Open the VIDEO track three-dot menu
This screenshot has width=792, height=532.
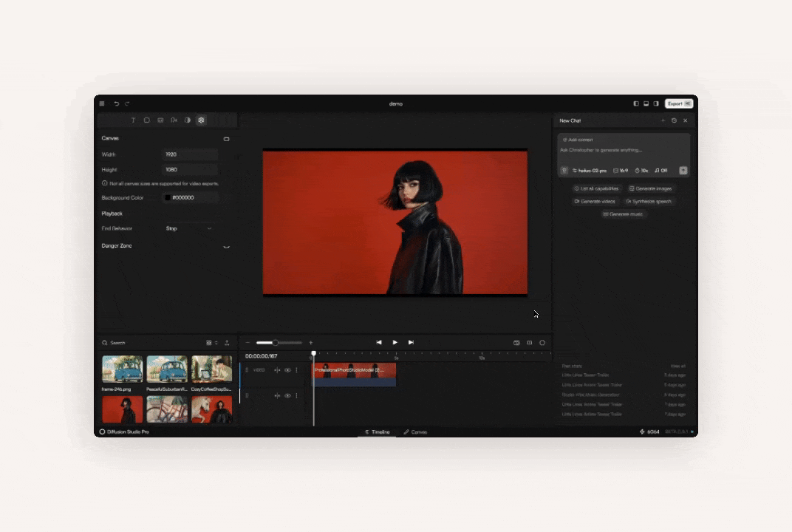(x=296, y=370)
